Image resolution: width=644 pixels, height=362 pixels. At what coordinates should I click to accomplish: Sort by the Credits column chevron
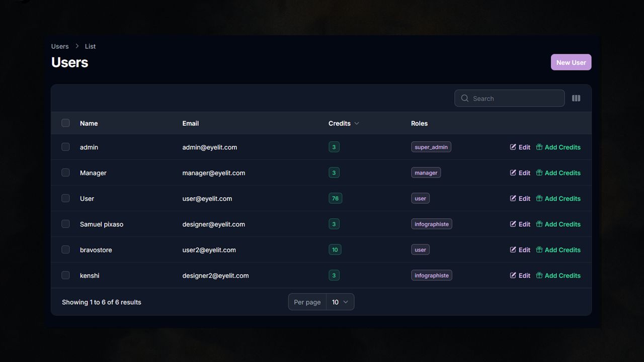pyautogui.click(x=357, y=124)
